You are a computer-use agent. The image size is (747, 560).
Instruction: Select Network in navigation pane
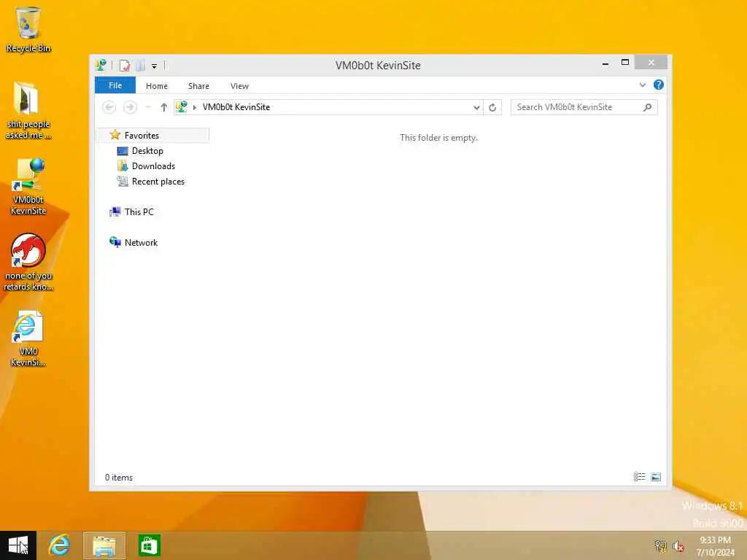point(141,242)
